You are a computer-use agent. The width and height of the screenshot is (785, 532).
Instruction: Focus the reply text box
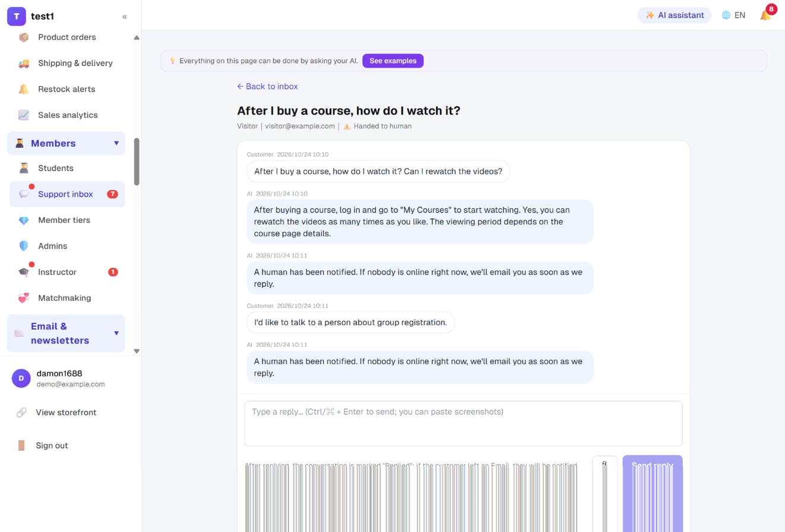point(463,423)
